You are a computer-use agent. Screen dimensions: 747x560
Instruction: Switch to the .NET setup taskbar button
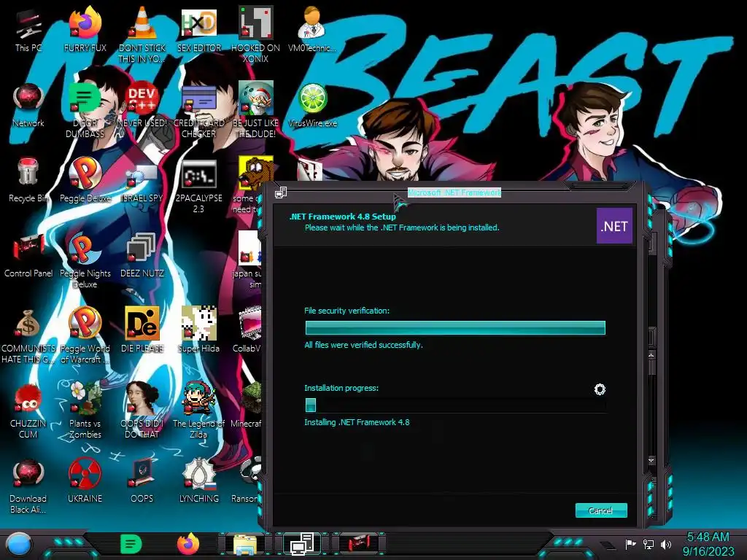302,544
